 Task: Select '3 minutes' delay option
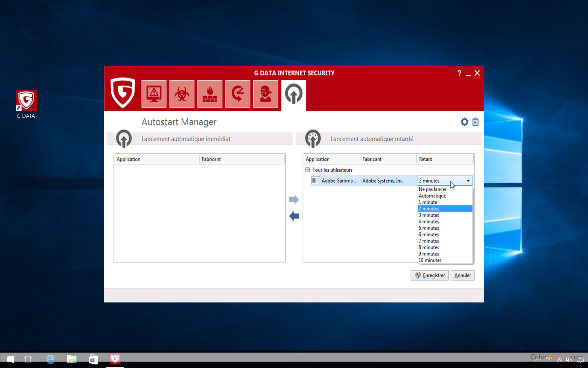[445, 215]
